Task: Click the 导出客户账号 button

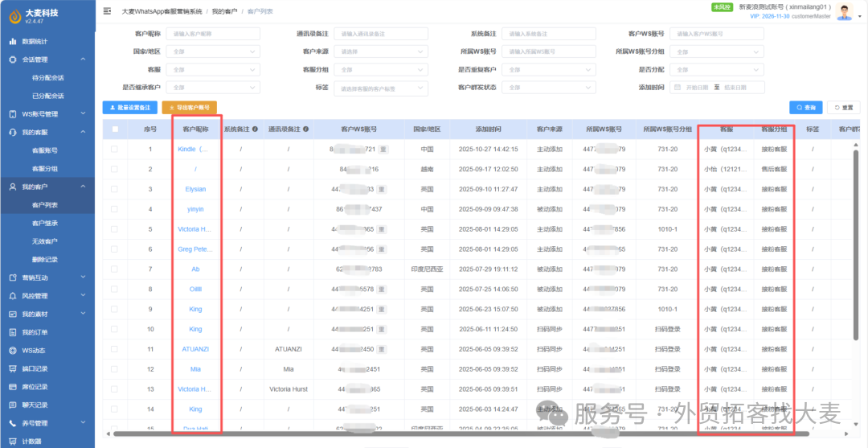Action: 190,108
